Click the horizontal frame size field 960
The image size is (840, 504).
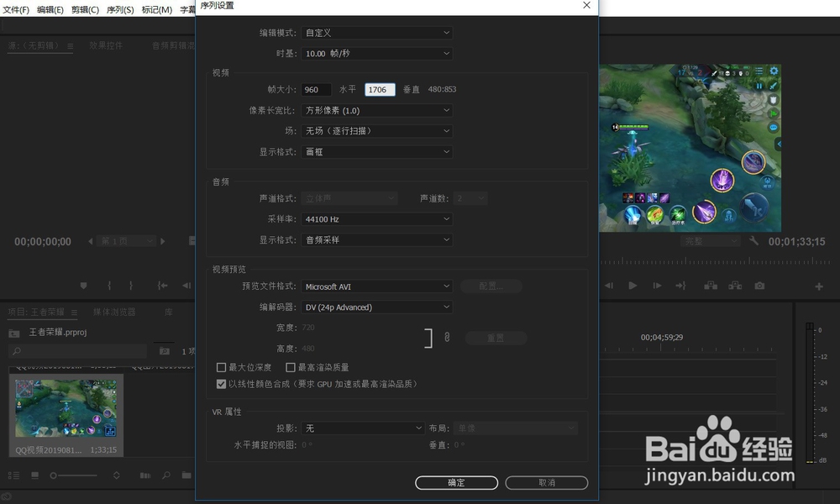pyautogui.click(x=316, y=90)
